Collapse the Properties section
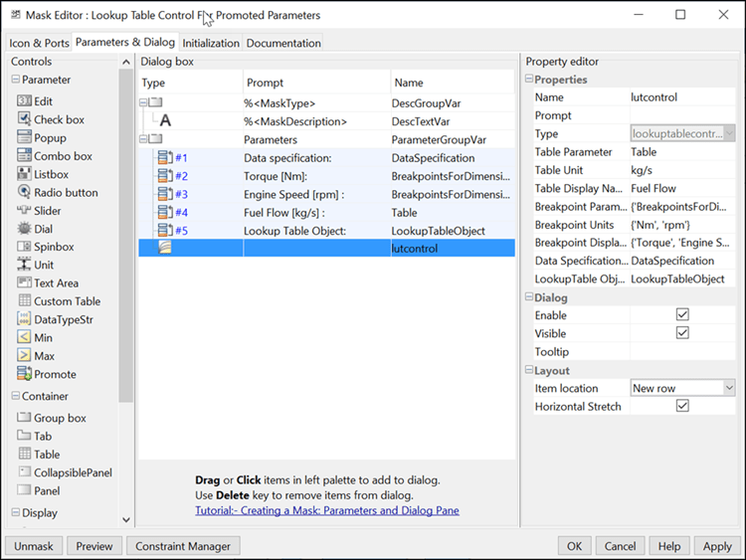 coord(528,79)
